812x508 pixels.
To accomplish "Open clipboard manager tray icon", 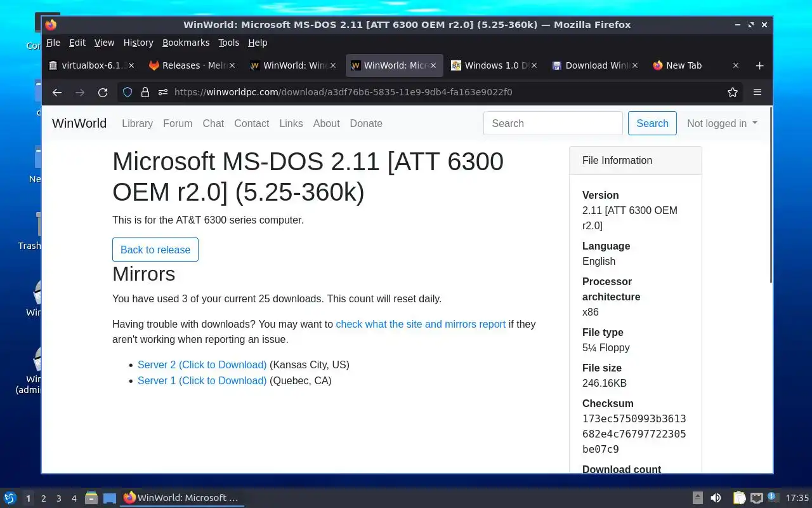I will click(x=739, y=498).
